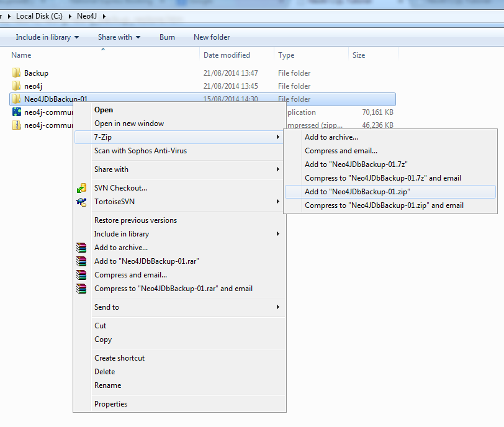Click breadcrumb arrow after Neo4J
504x427 pixels.
click(104, 16)
